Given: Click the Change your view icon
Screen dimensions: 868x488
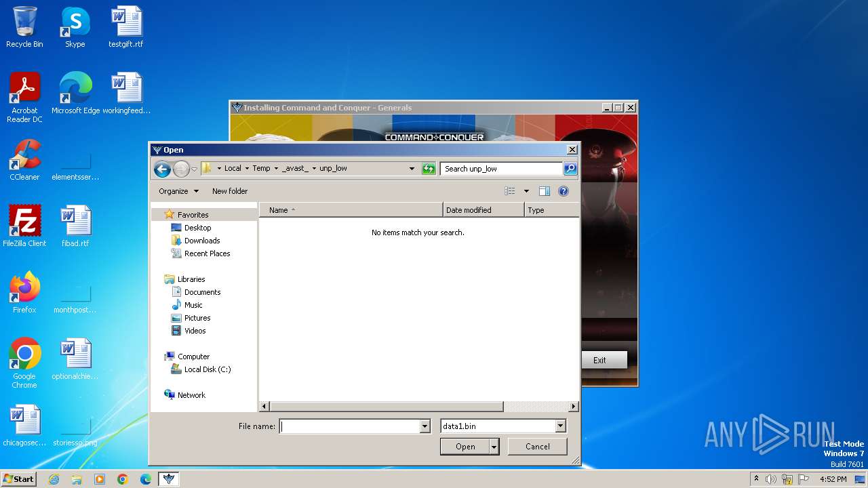Looking at the screenshot, I should coord(510,191).
